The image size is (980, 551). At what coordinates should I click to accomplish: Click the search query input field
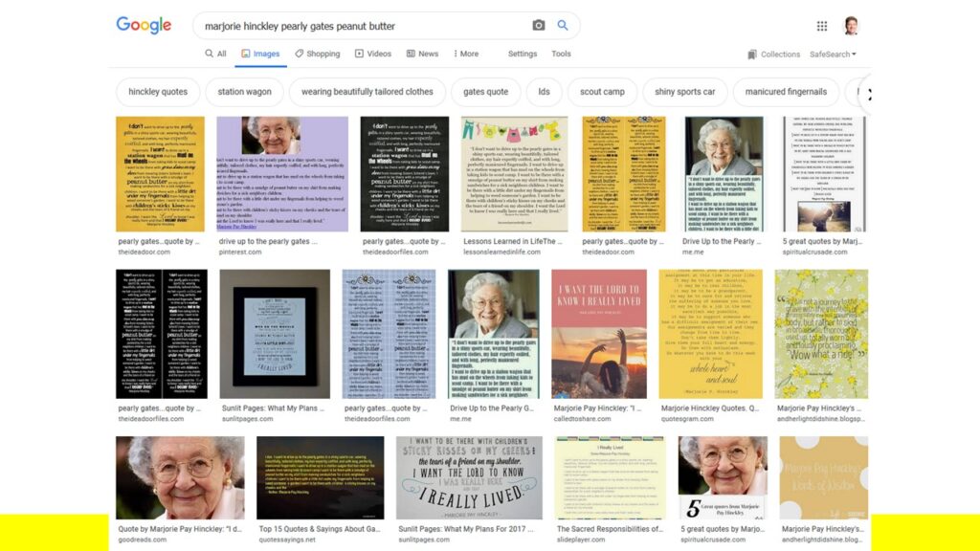(364, 26)
